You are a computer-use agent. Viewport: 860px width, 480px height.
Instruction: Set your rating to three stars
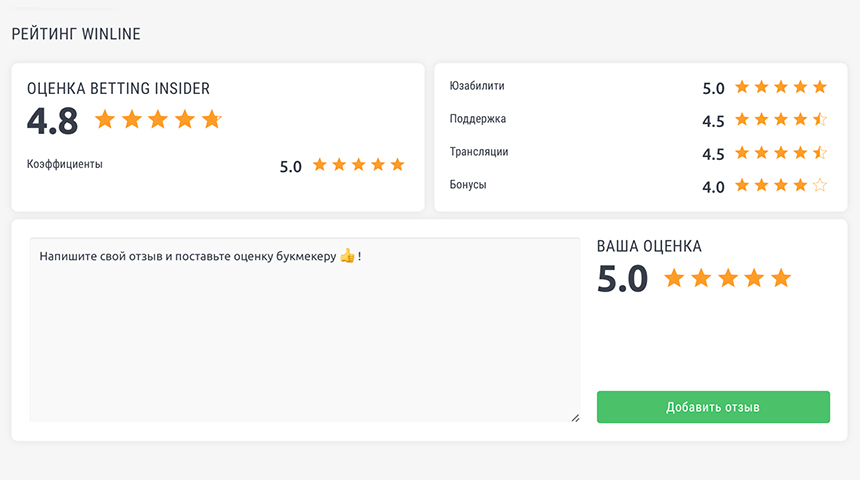(728, 278)
